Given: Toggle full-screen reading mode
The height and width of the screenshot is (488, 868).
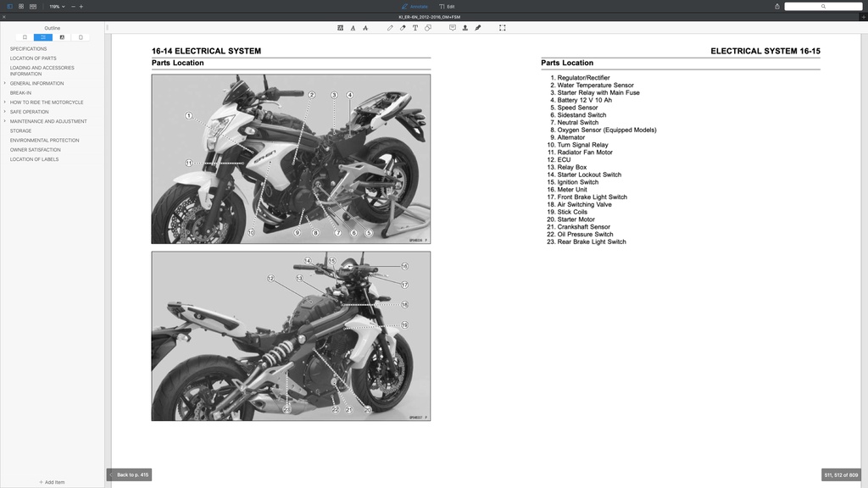Looking at the screenshot, I should (x=502, y=27).
